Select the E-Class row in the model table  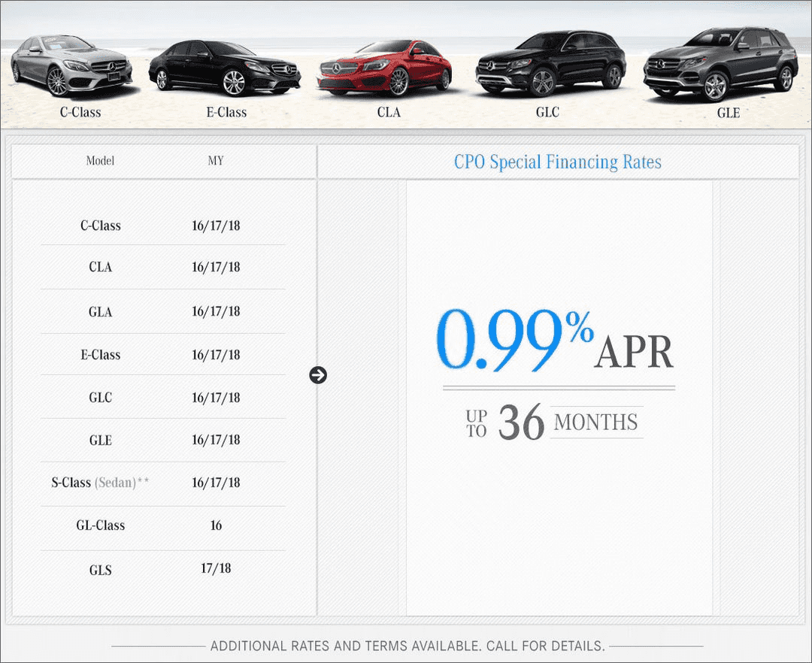click(x=163, y=355)
